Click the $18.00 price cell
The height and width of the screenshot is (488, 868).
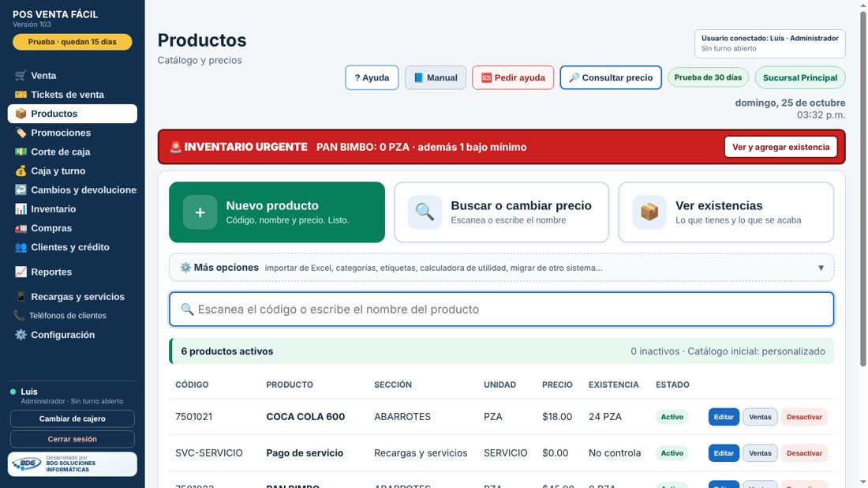tap(557, 417)
